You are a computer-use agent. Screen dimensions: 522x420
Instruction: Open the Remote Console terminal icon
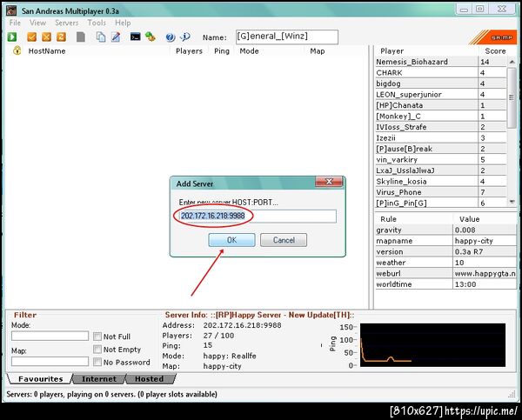[135, 37]
